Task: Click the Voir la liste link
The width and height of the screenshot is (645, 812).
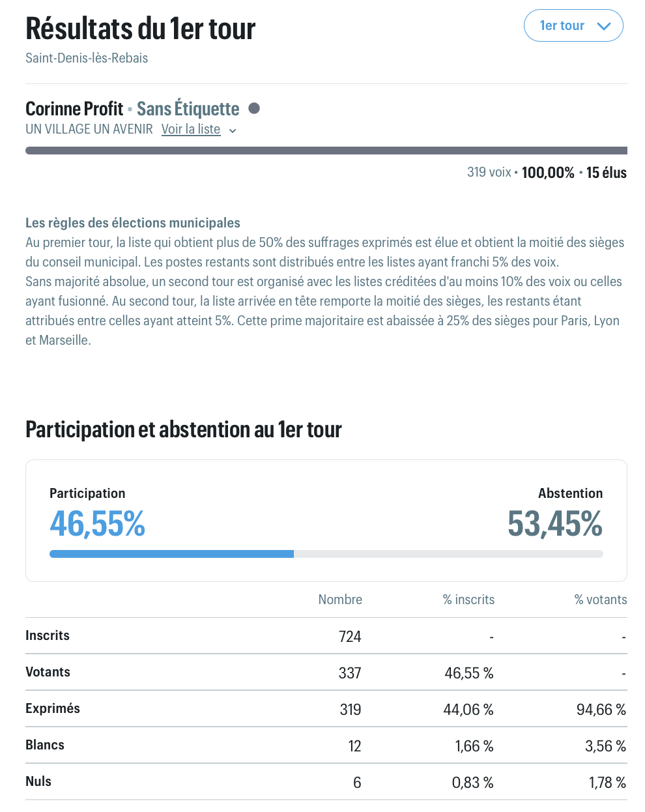Action: [191, 129]
